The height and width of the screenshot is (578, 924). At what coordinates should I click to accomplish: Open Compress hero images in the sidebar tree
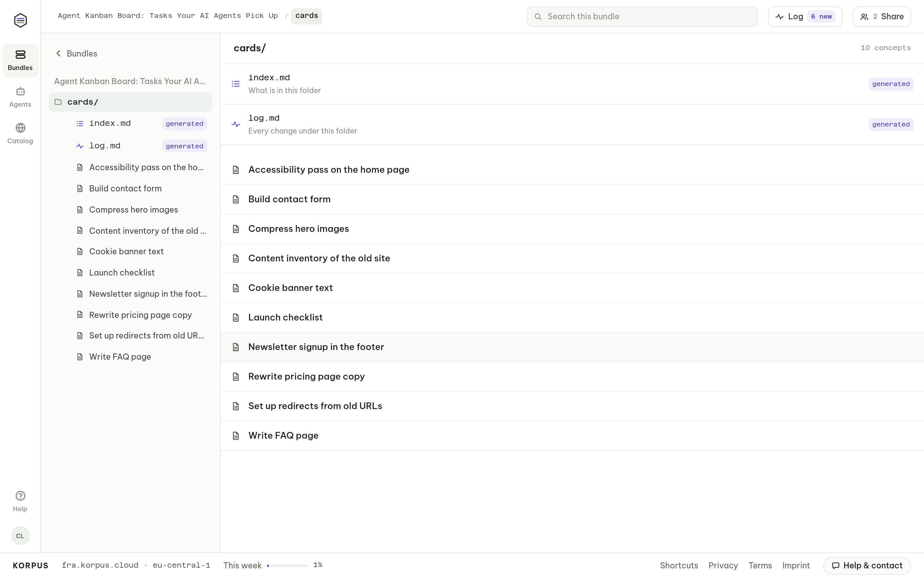tap(141, 209)
